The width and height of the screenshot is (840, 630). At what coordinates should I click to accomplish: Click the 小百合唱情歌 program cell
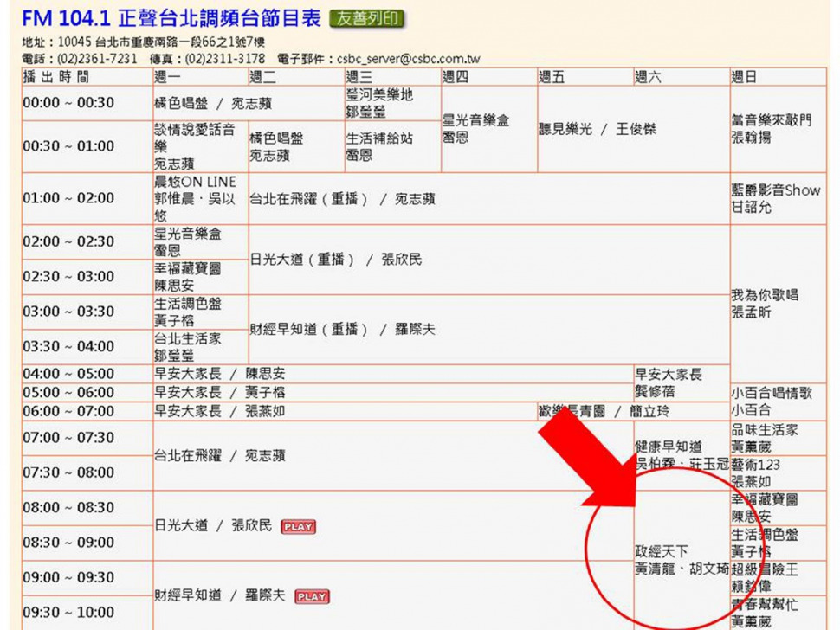(x=779, y=402)
